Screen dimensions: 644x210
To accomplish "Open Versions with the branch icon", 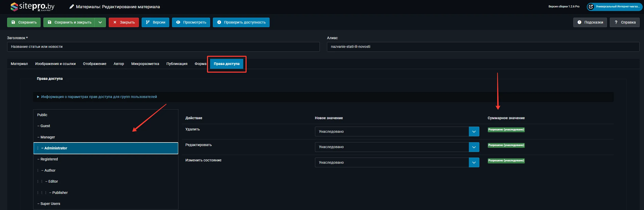I will pos(155,22).
